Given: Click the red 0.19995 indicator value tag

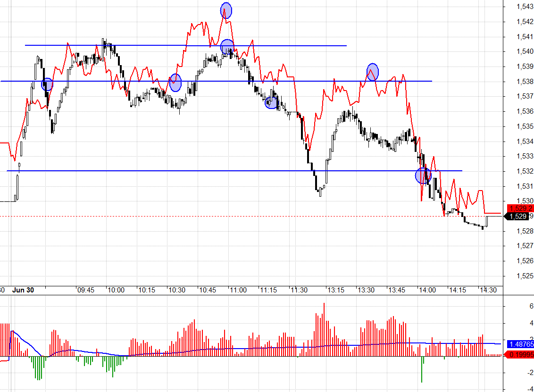Looking at the screenshot, I should [x=520, y=355].
